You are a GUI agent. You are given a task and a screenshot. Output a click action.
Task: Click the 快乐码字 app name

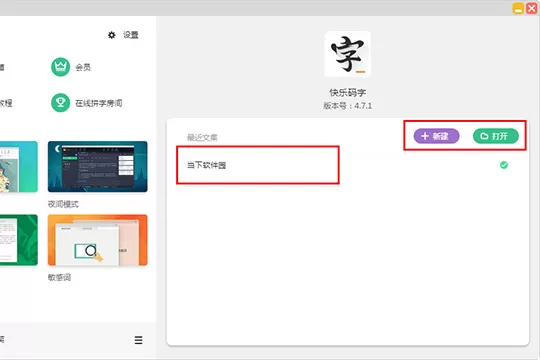(347, 92)
